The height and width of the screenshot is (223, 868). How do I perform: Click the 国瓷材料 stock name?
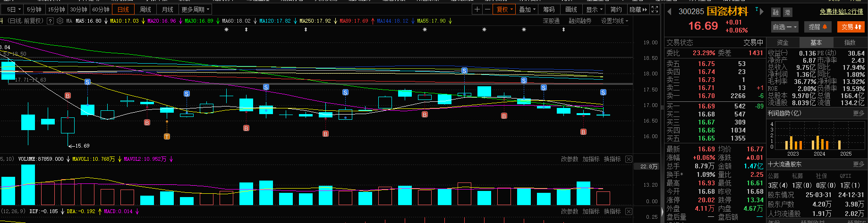pyautogui.click(x=727, y=11)
